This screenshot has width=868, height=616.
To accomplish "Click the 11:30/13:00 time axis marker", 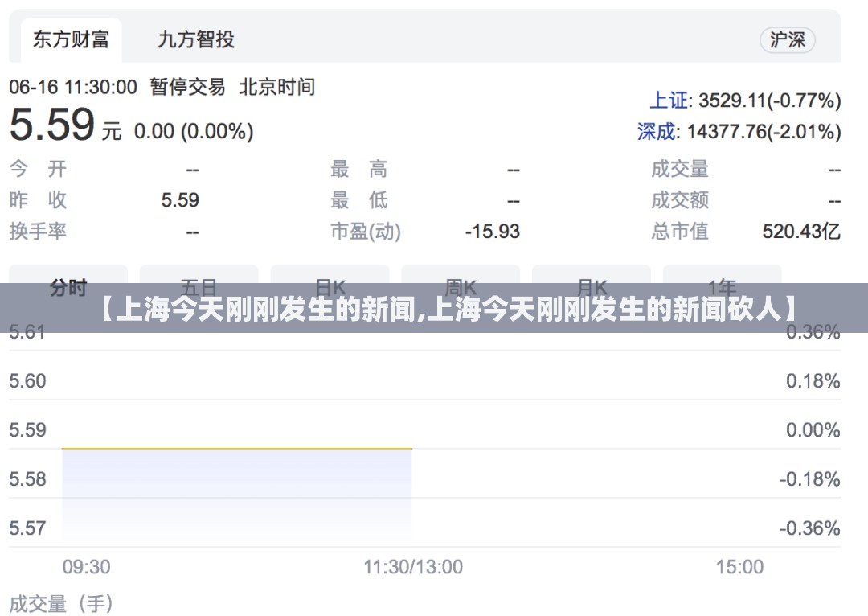I will [x=413, y=567].
